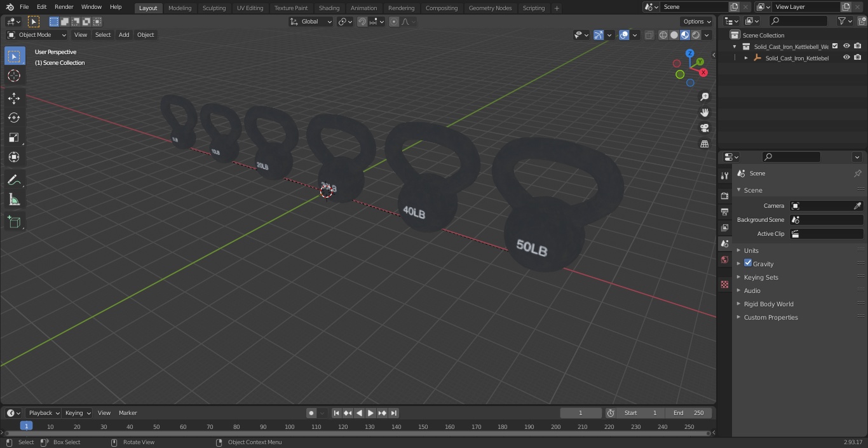Open the Global transform orientation dropdown
868x448 pixels.
pyautogui.click(x=311, y=22)
